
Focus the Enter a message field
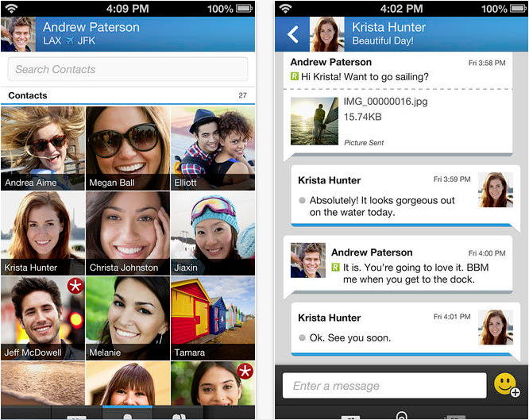point(384,386)
